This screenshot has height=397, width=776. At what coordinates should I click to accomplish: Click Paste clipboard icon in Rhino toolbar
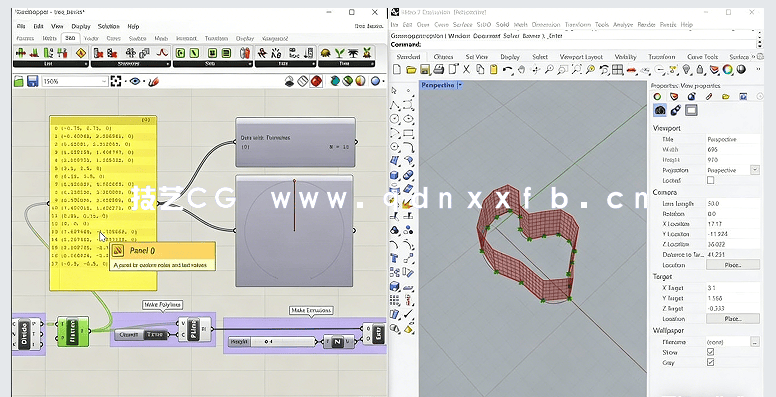coord(493,70)
